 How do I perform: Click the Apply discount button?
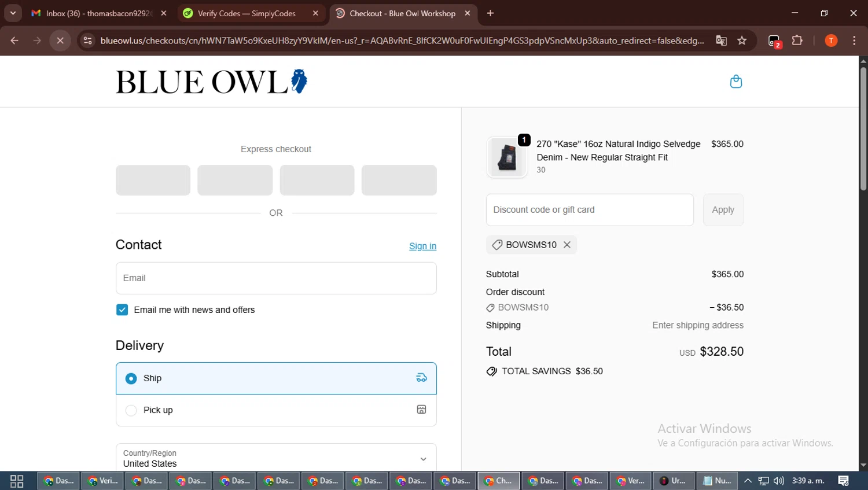pyautogui.click(x=723, y=210)
